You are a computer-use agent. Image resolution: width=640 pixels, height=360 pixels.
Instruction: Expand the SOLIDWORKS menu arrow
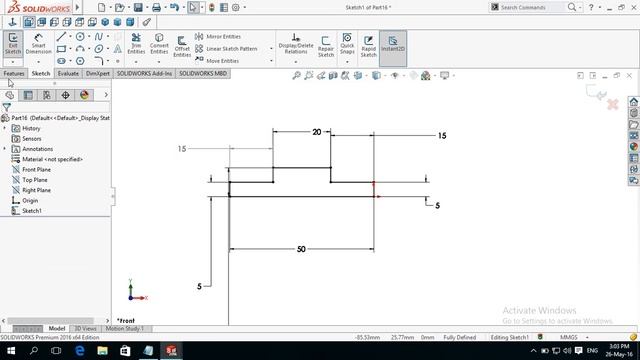(77, 7)
